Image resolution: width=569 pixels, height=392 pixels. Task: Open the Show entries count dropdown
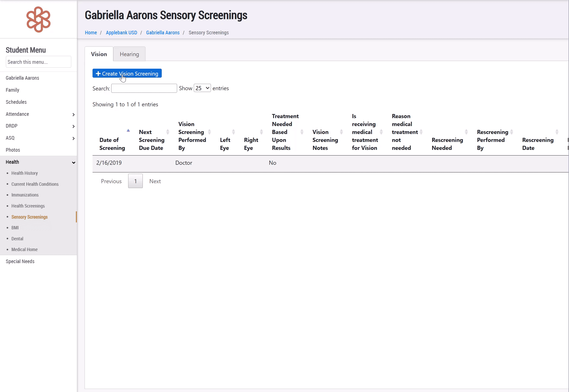point(202,88)
